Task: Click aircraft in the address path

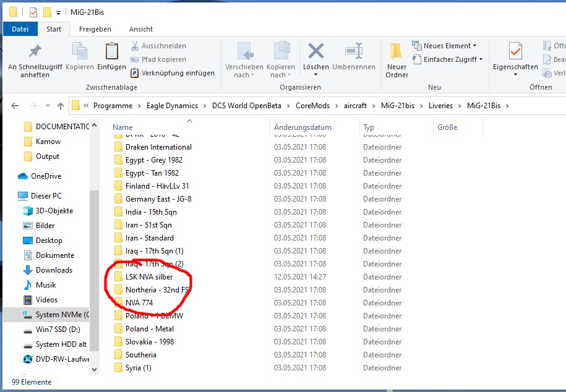Action: pos(355,106)
